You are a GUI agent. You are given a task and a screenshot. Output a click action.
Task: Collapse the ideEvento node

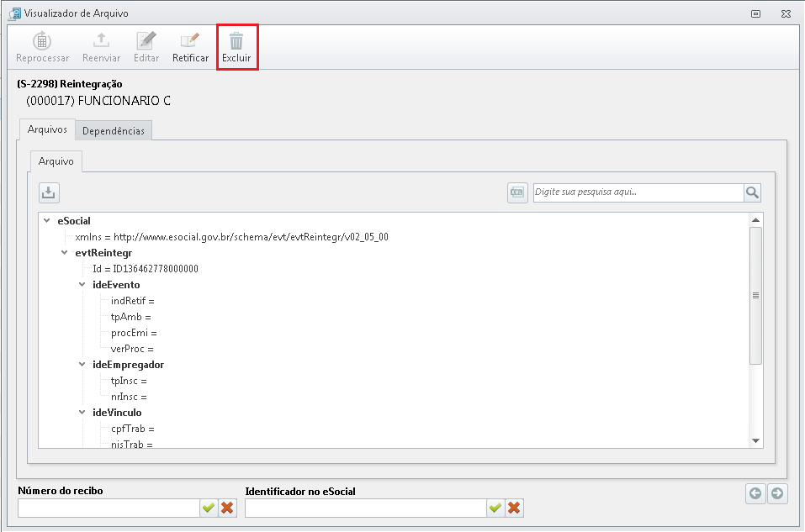[x=82, y=284]
